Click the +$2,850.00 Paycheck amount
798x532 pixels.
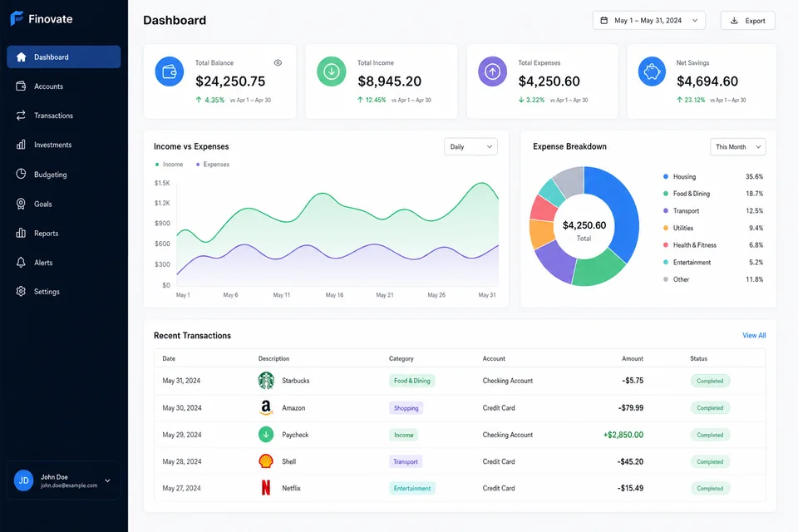[623, 435]
